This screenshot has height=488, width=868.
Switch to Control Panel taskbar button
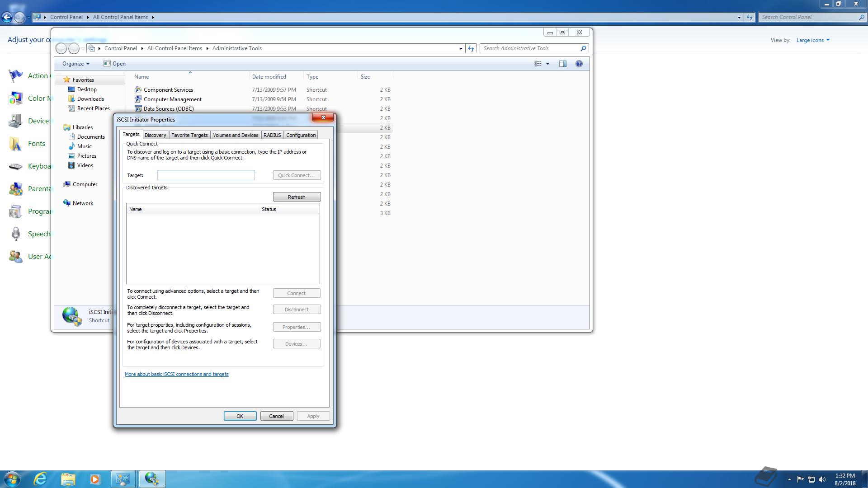tap(123, 479)
